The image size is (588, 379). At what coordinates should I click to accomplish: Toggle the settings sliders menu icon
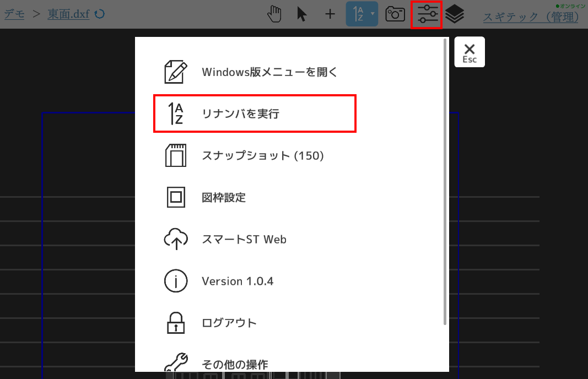[x=427, y=14]
